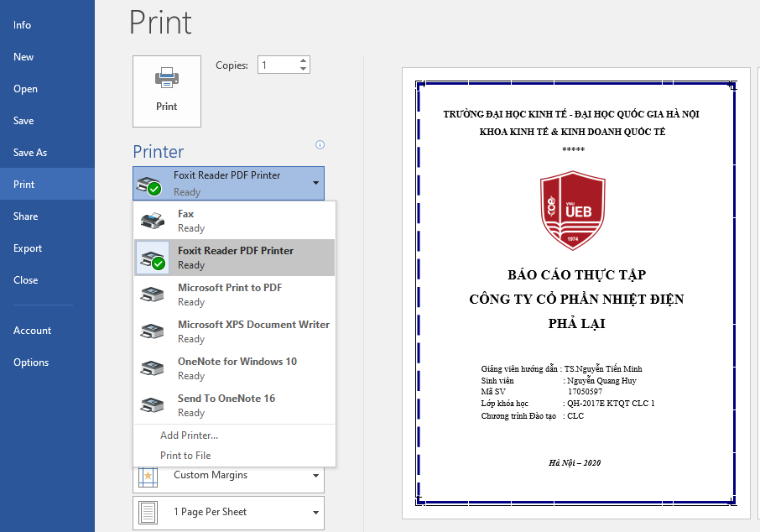Open the 1 Page Per Sheet dropdown
This screenshot has width=760, height=532.
point(228,513)
